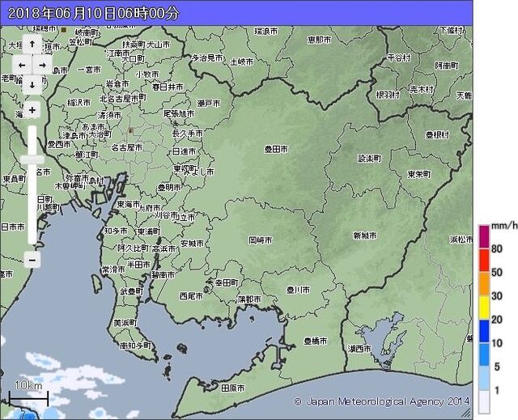Click the 碧南市 label on the map

pyautogui.click(x=163, y=274)
